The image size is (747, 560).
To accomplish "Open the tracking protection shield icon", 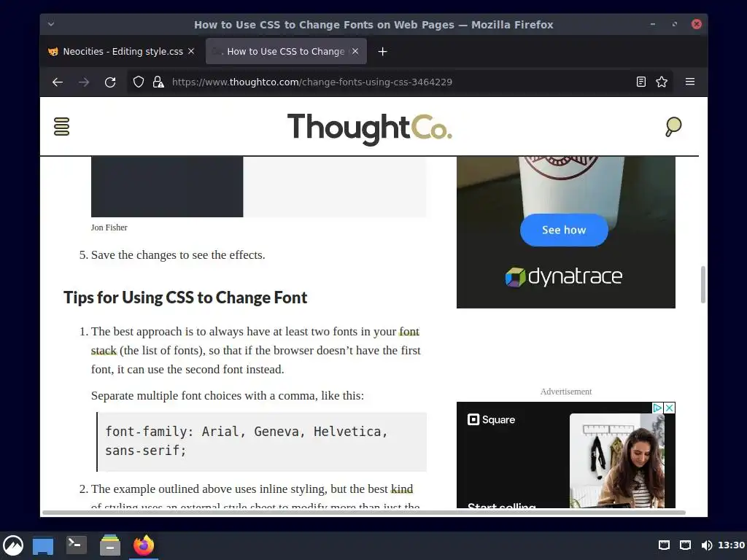I will pos(138,82).
